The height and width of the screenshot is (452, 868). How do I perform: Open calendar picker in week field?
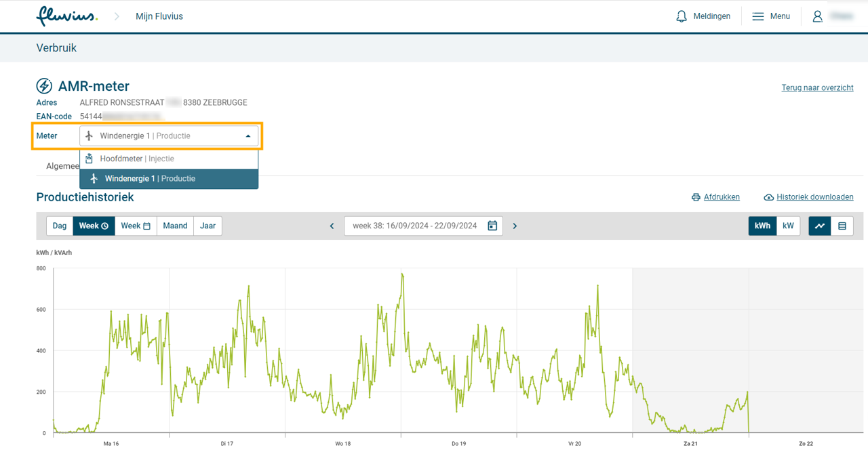coord(492,226)
